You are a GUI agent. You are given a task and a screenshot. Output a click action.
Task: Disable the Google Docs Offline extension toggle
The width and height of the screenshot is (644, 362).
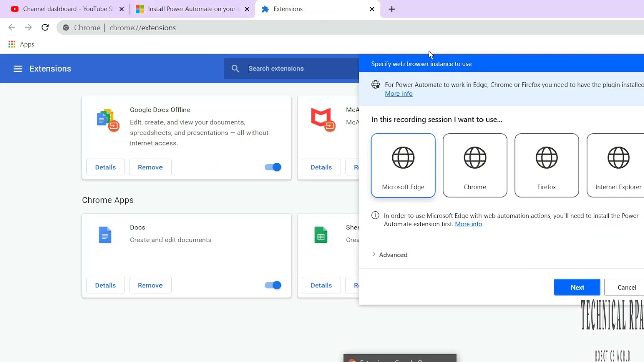(x=273, y=167)
